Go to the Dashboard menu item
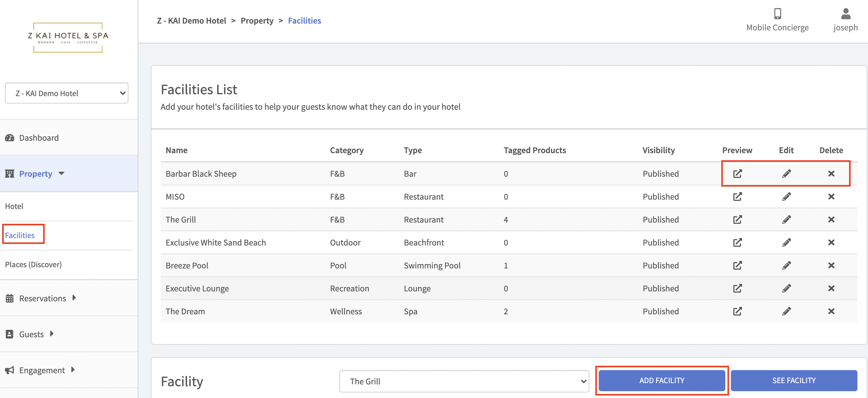This screenshot has width=868, height=398. click(x=39, y=138)
